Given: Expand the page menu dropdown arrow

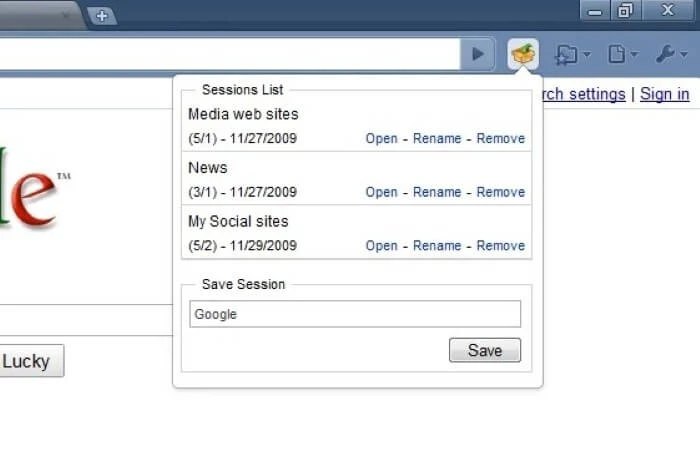Looking at the screenshot, I should pyautogui.click(x=634, y=55).
